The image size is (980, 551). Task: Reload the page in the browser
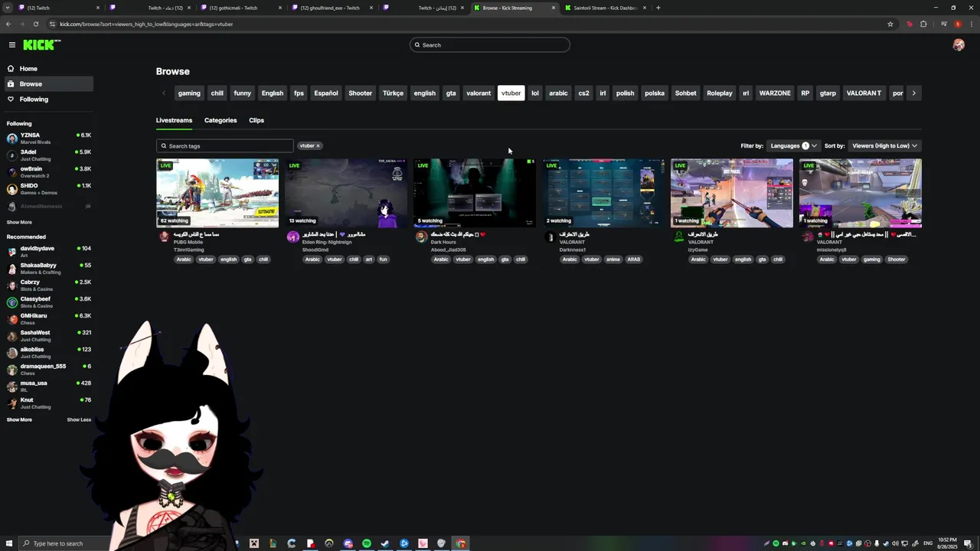pyautogui.click(x=36, y=24)
